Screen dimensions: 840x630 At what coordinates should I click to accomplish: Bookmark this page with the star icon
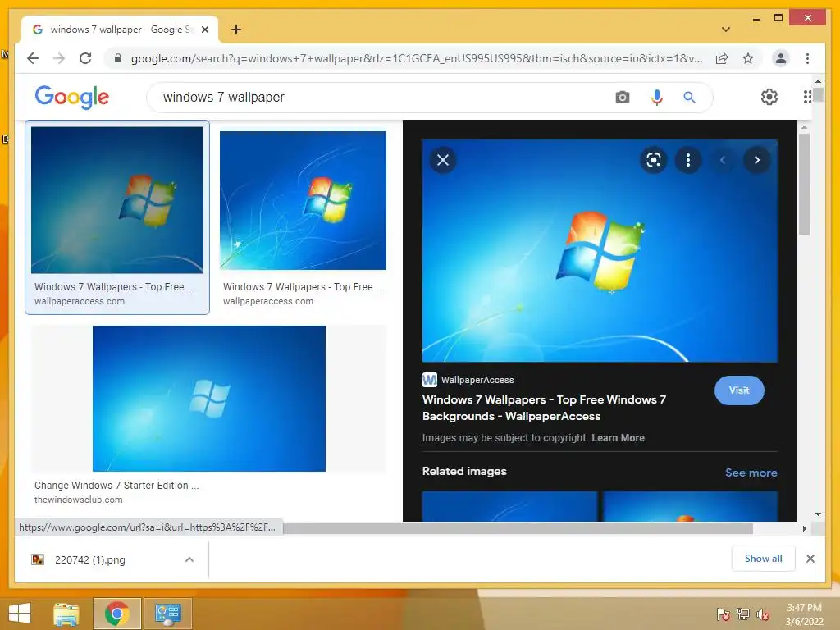[748, 58]
